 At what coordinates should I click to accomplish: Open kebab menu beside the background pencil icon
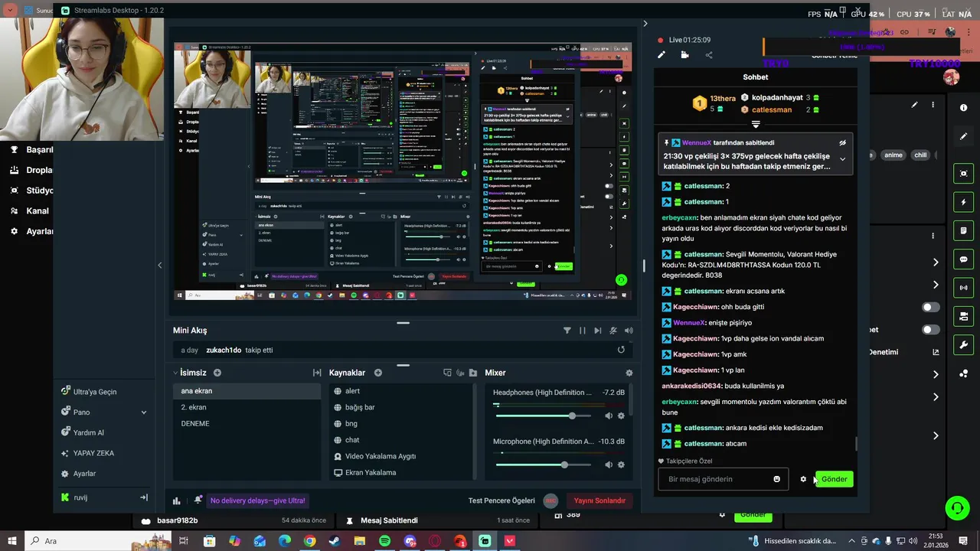[933, 105]
